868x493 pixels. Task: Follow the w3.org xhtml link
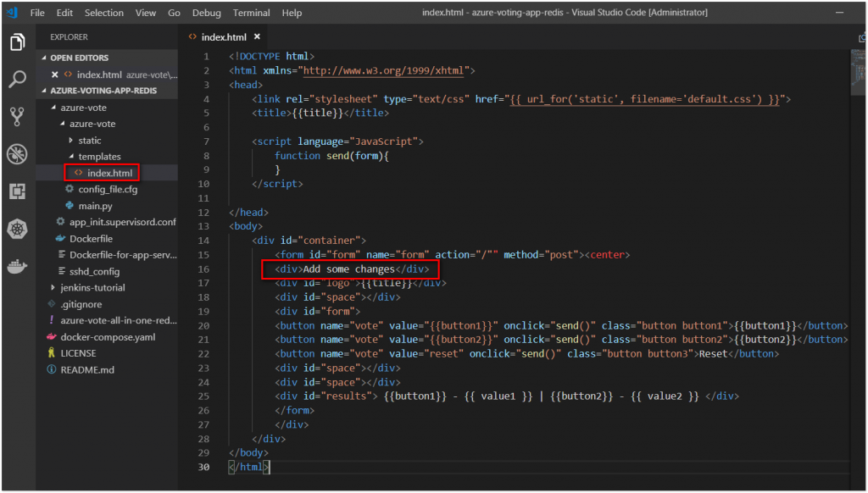384,70
